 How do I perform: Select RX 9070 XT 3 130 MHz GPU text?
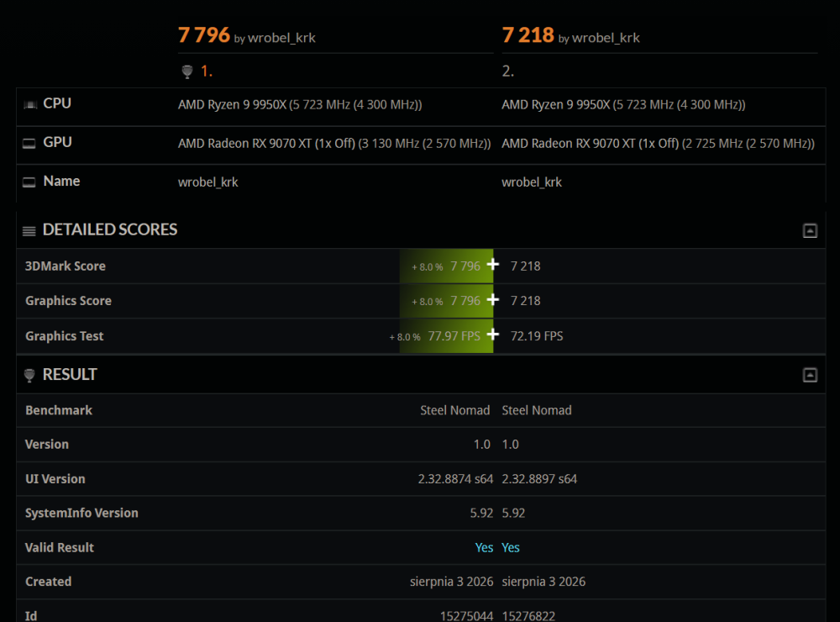[334, 144]
